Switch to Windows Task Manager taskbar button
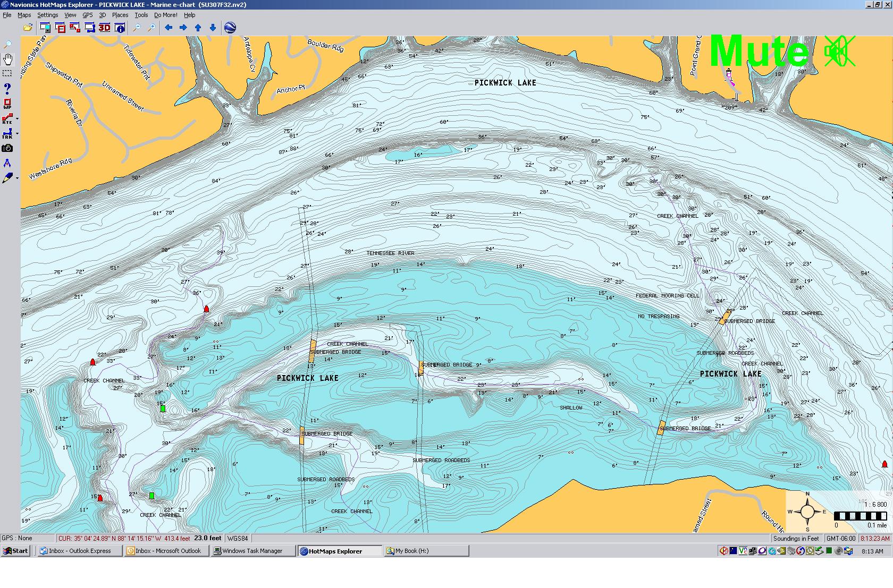This screenshot has width=893, height=588. click(x=252, y=551)
